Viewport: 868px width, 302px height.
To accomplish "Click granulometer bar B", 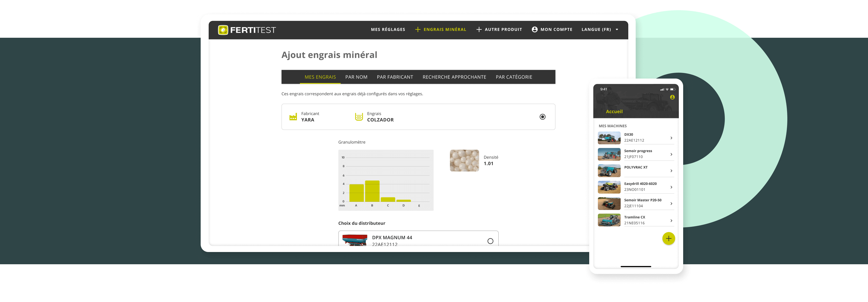I will [x=372, y=191].
